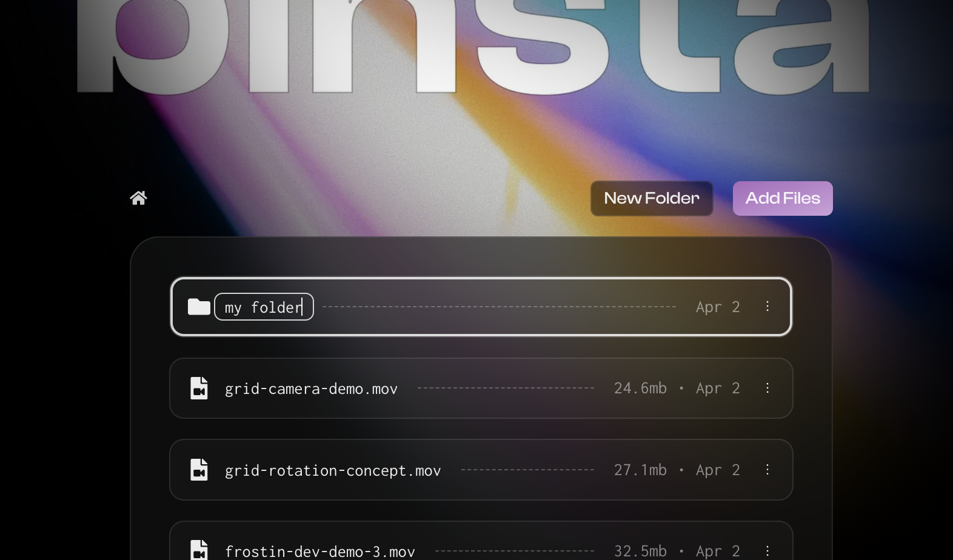Screen dimensions: 953x560
Task: Open frostin-dev-demo-3.mov file
Action: coord(320,552)
